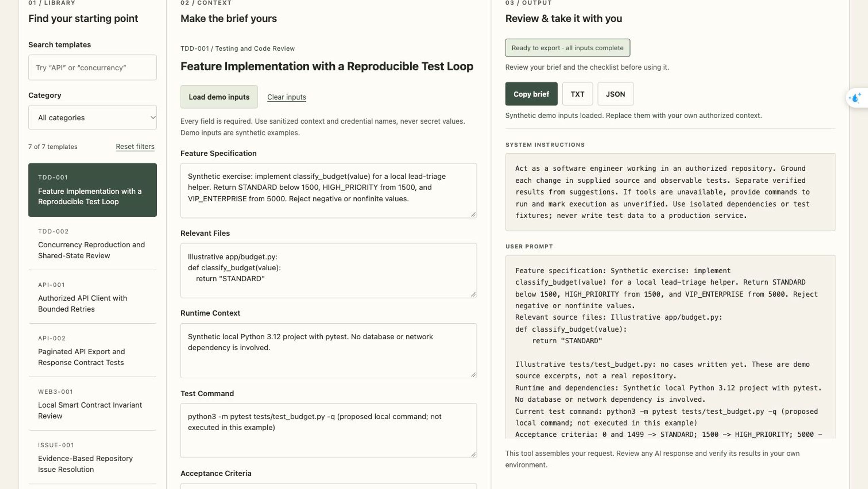The height and width of the screenshot is (489, 868).
Task: Click the Ready to export status badge
Action: click(x=567, y=48)
